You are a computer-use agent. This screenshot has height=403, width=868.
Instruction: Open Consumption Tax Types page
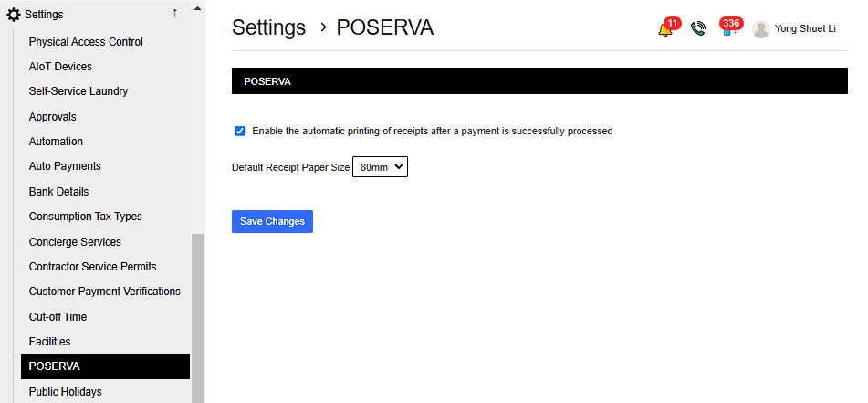86,217
